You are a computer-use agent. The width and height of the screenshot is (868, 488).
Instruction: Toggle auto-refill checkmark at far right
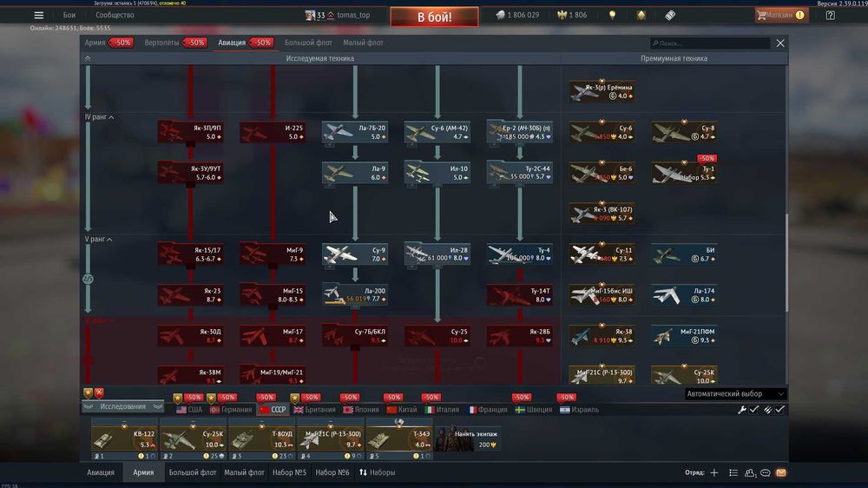click(x=780, y=409)
